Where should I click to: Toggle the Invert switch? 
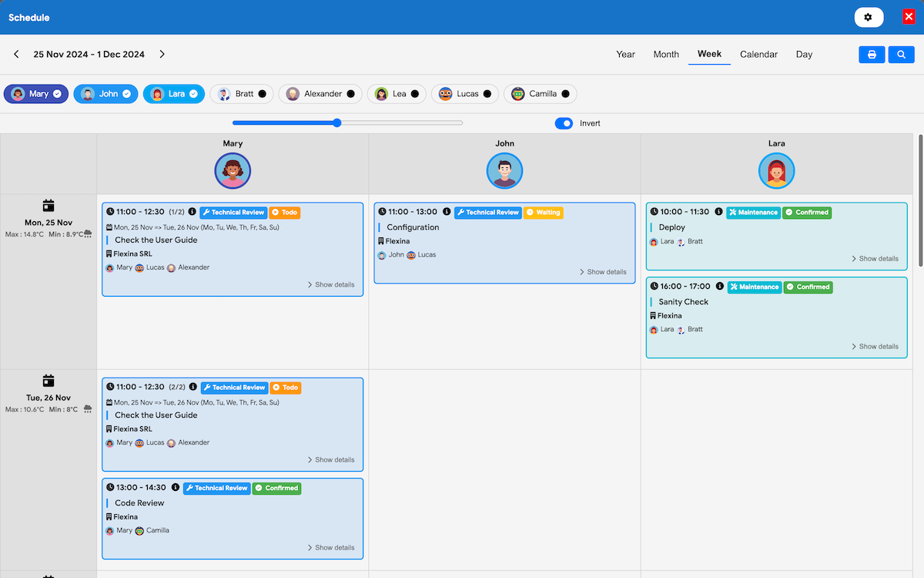[564, 123]
